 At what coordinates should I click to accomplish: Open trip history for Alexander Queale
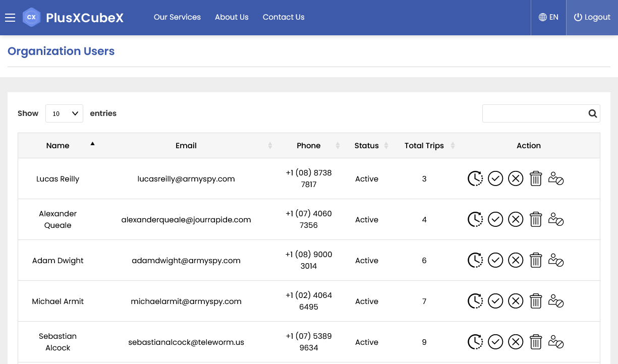pos(475,219)
